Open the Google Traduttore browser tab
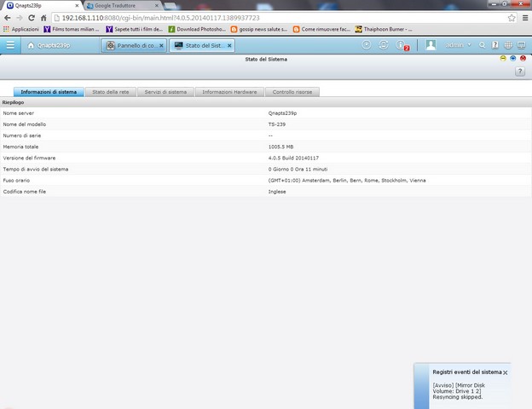 pos(121,5)
